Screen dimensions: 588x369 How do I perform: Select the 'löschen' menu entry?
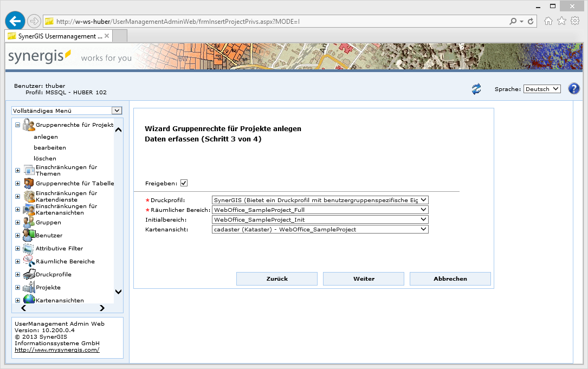click(45, 158)
